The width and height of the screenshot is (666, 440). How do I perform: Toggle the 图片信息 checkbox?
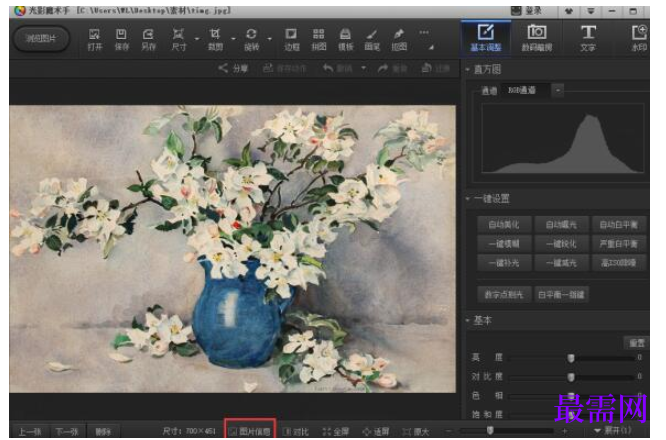coord(250,432)
